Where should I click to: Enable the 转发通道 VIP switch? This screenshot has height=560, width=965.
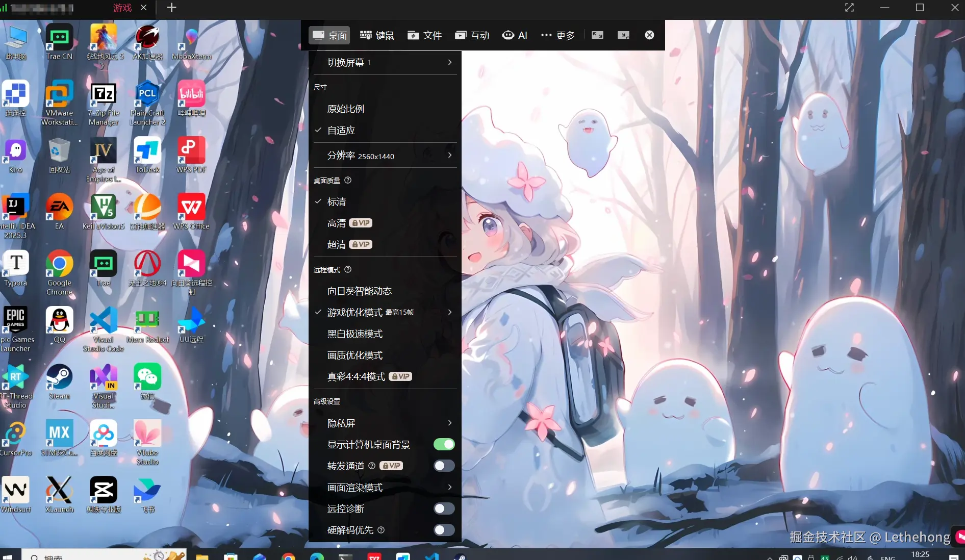pos(444,466)
